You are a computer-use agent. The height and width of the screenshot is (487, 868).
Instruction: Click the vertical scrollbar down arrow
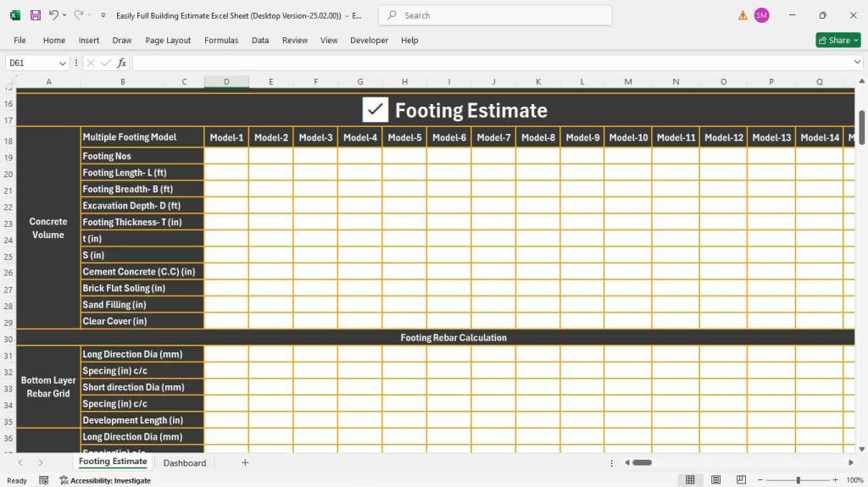(x=861, y=449)
